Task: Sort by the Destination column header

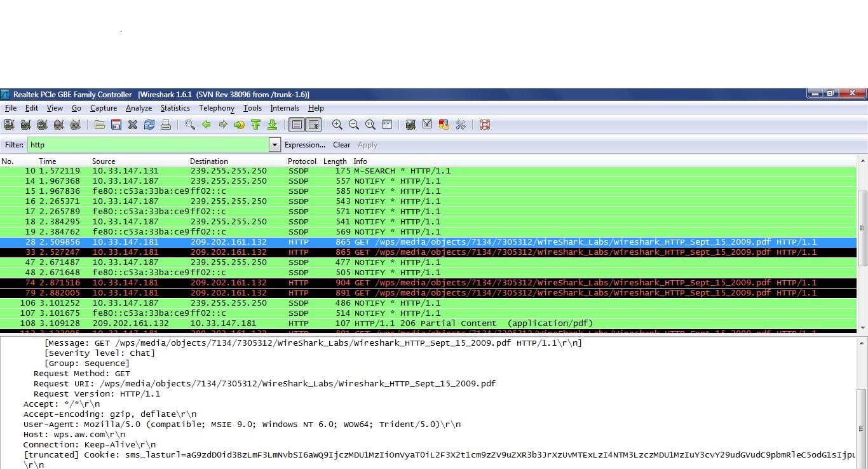Action: tap(237, 161)
